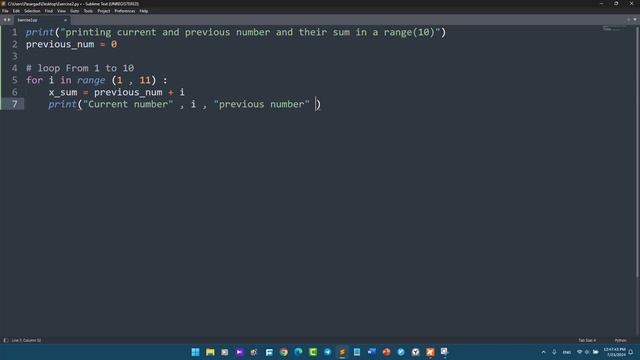Select the Exercise2.py file tab
640x360 pixels.
click(x=41, y=20)
